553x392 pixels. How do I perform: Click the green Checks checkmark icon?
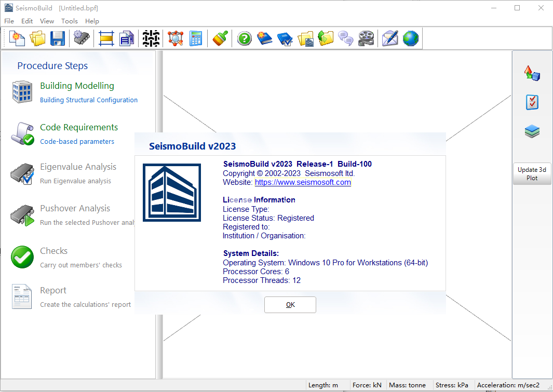click(x=22, y=257)
